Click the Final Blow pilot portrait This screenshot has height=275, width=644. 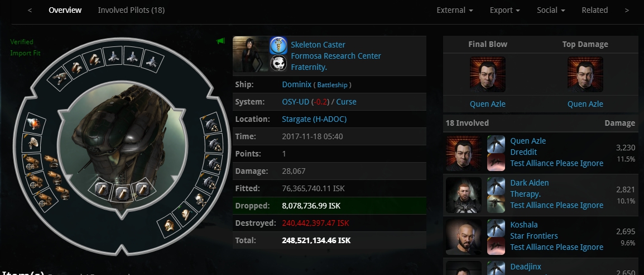coord(488,74)
